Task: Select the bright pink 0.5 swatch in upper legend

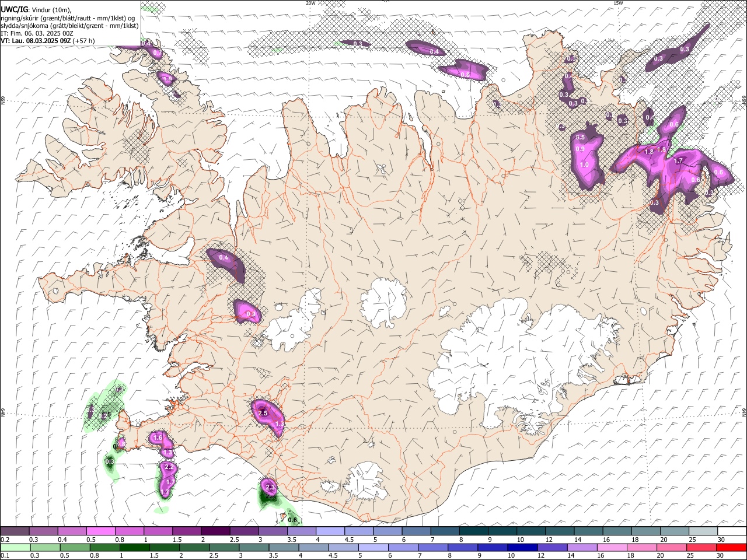Action: [100, 531]
